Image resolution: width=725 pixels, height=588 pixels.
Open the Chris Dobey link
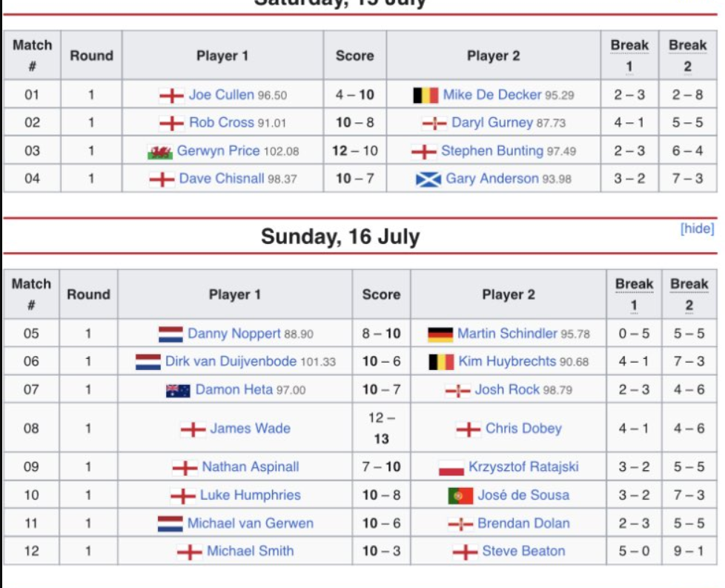click(x=523, y=429)
